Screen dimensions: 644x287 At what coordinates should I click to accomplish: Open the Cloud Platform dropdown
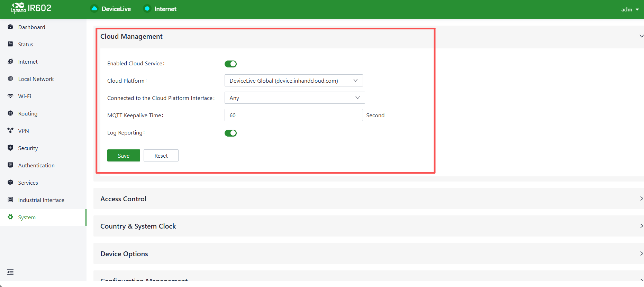click(293, 81)
